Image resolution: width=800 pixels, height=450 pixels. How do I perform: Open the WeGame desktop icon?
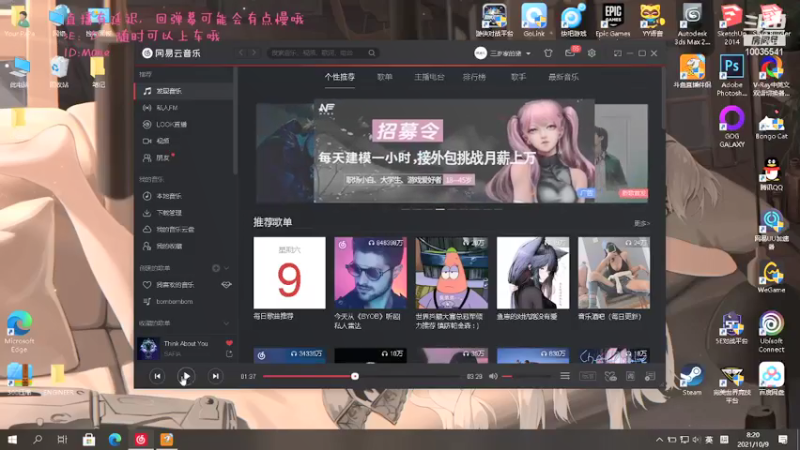(x=771, y=277)
